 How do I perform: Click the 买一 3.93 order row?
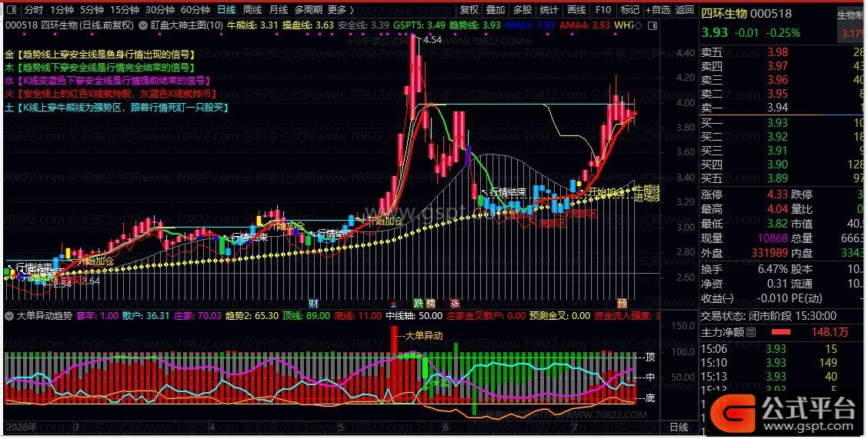[782, 123]
